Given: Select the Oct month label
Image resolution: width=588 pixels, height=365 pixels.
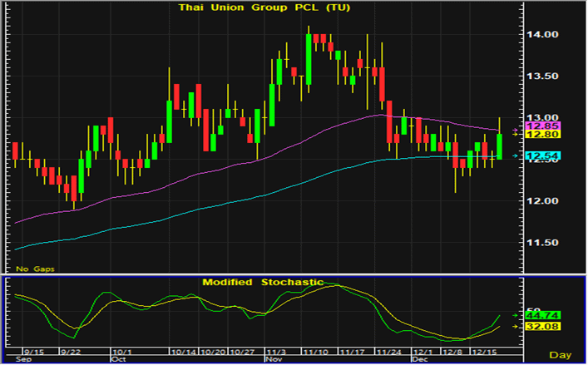Looking at the screenshot, I should pos(118,360).
